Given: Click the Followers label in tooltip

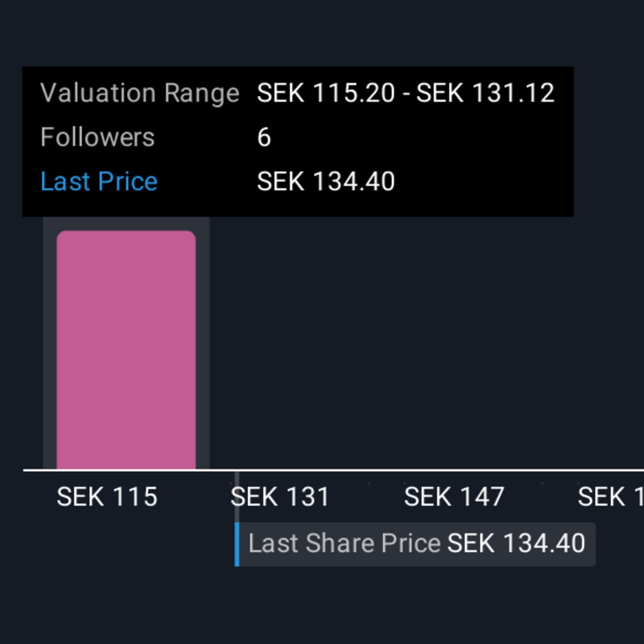Looking at the screenshot, I should [97, 137].
